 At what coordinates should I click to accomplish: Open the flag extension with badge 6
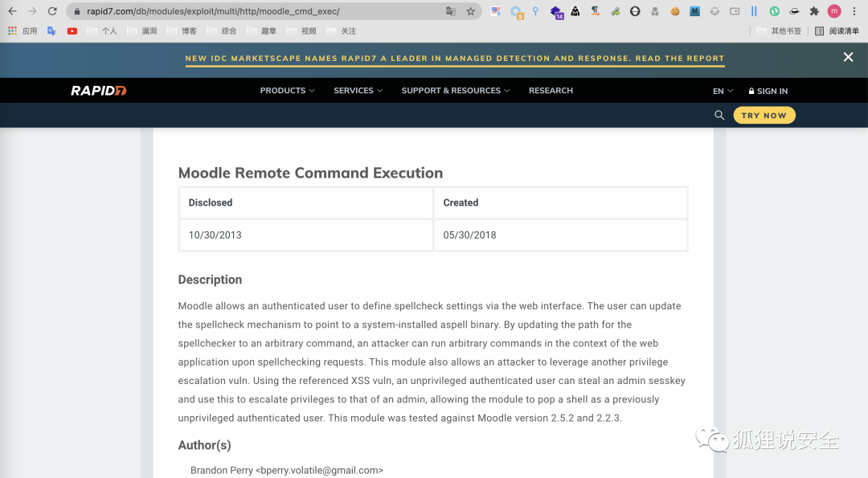point(496,11)
